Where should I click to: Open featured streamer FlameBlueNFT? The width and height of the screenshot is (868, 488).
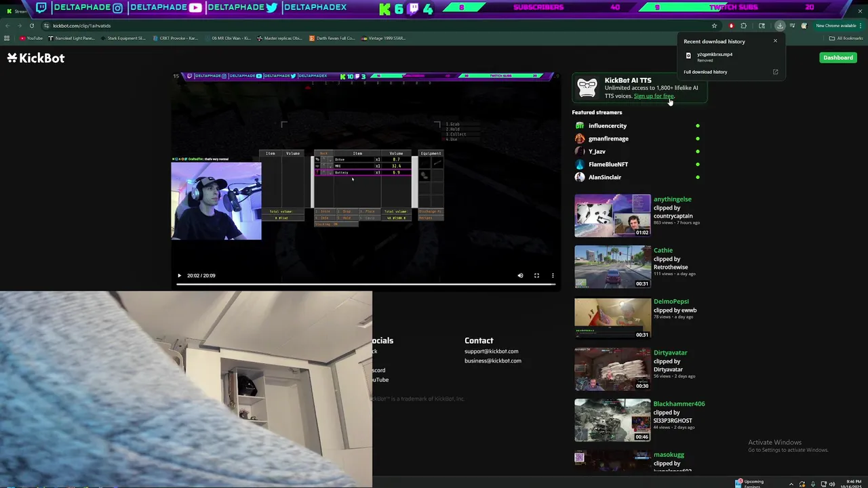click(x=608, y=165)
